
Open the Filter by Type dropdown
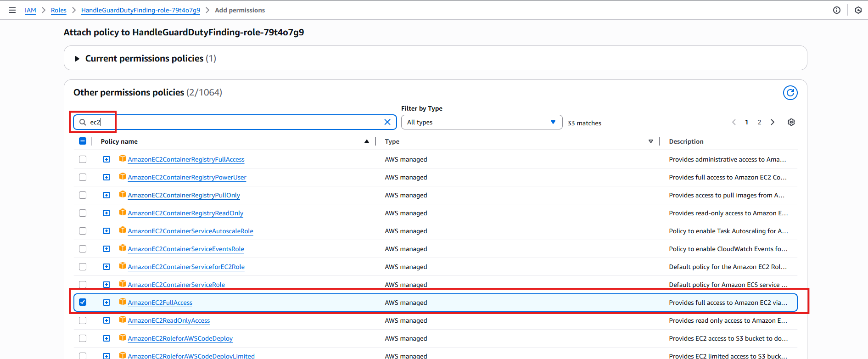pos(482,122)
